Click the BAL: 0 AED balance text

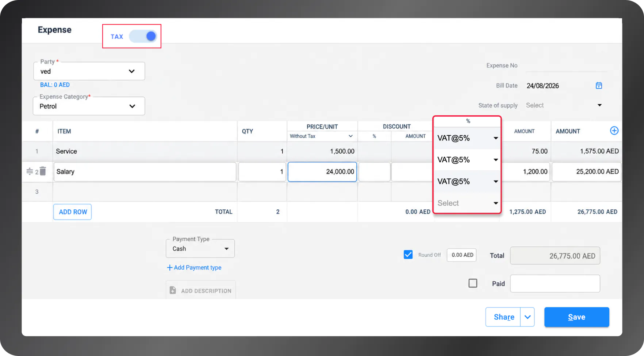(x=55, y=85)
